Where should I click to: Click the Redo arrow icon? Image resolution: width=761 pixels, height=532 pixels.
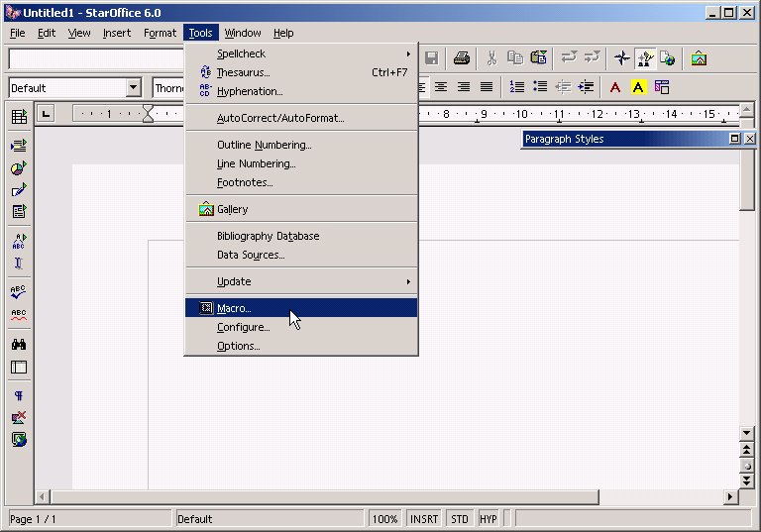(x=593, y=58)
